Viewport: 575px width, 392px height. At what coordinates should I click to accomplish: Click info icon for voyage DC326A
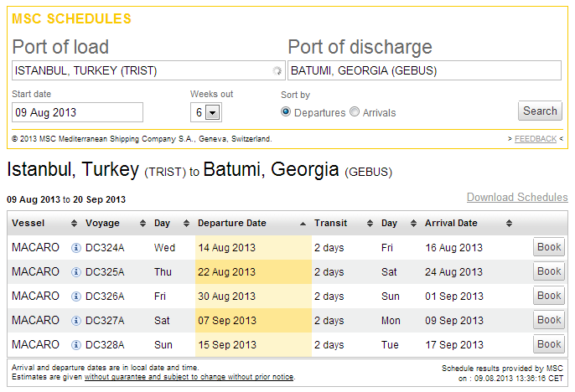click(x=76, y=297)
